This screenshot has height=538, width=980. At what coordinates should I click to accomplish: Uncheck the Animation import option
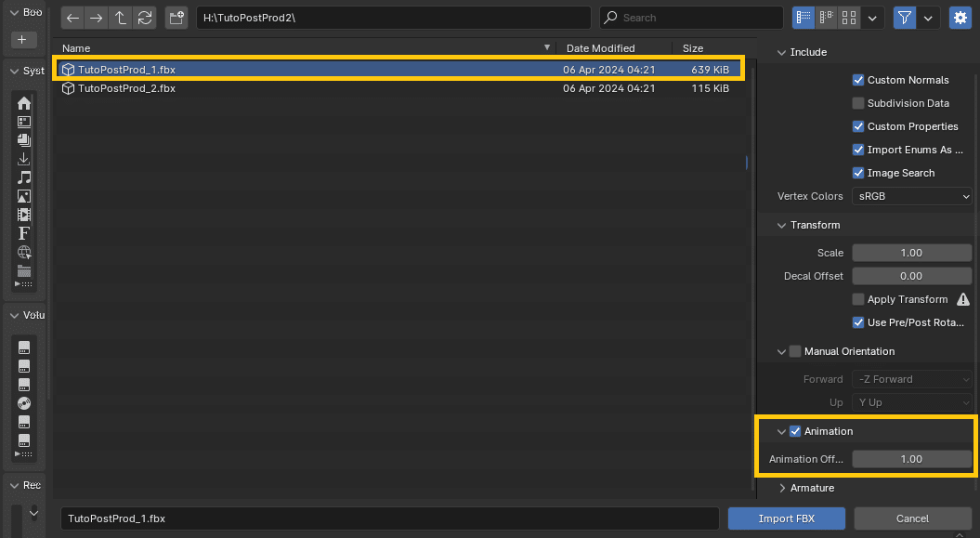click(795, 431)
